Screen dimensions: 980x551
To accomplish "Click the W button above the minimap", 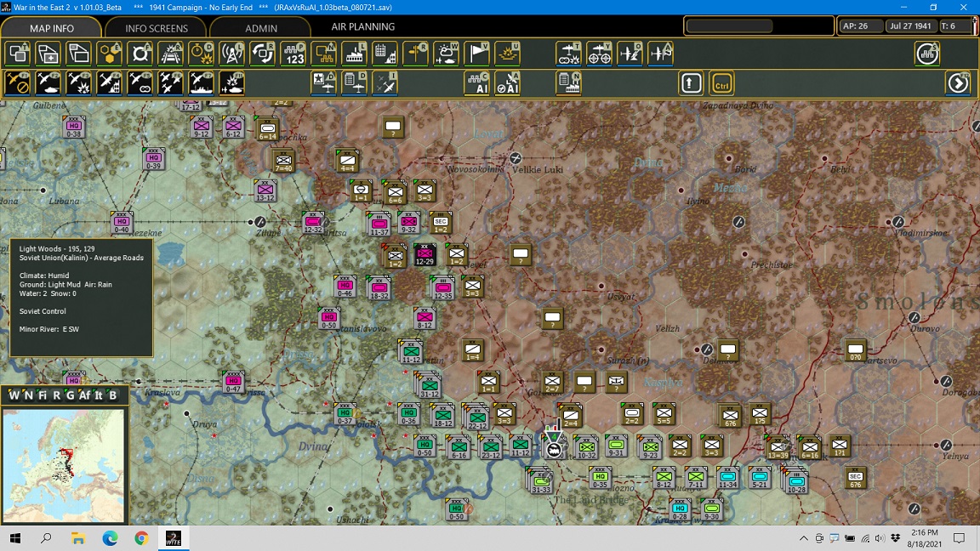I will (13, 395).
